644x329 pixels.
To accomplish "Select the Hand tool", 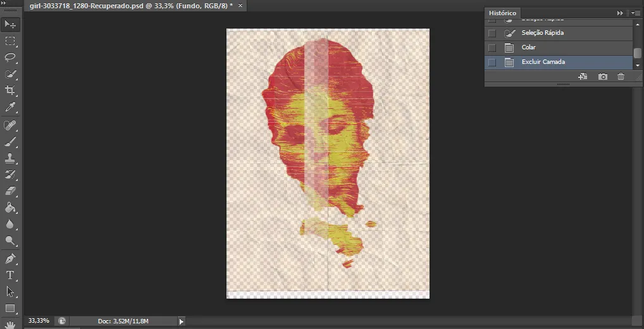I will (10, 324).
